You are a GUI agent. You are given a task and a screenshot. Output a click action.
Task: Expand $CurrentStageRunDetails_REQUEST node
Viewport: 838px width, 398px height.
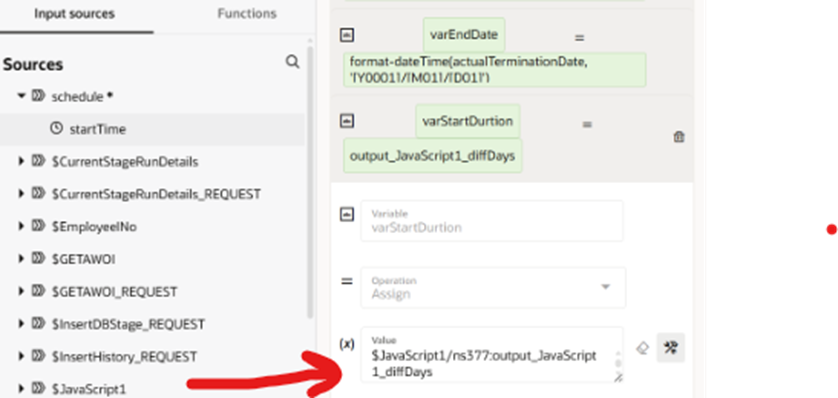coord(21,194)
